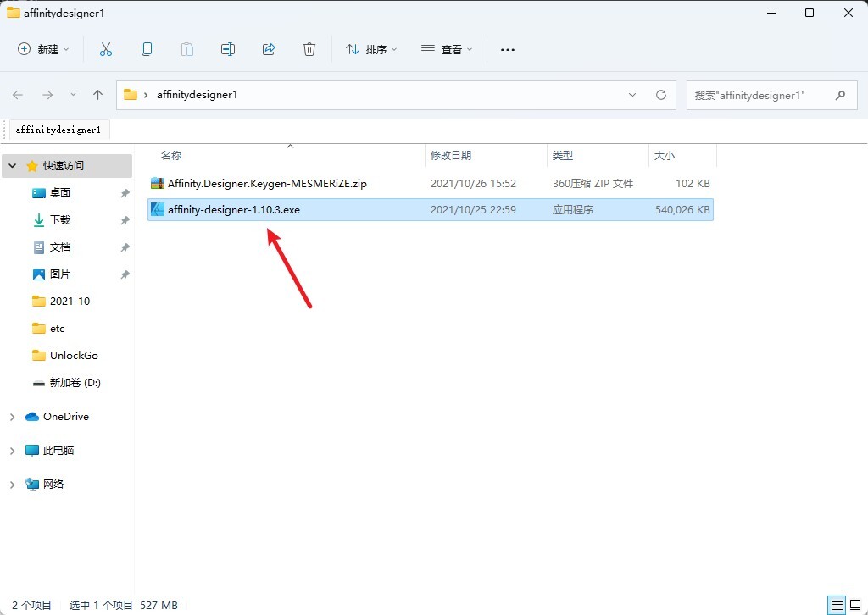868x615 pixels.
Task: Click the Refresh button beside address bar
Action: pos(661,95)
